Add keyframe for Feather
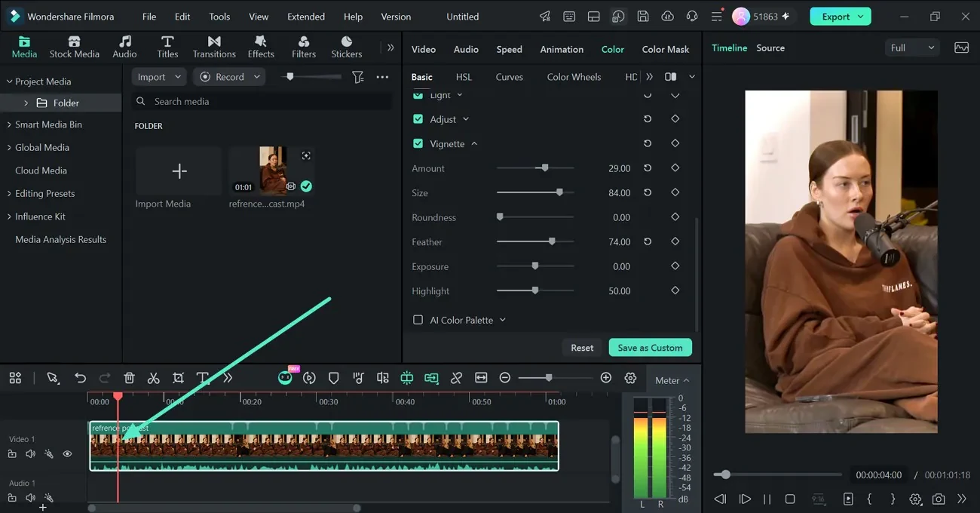The image size is (980, 513). [675, 241]
